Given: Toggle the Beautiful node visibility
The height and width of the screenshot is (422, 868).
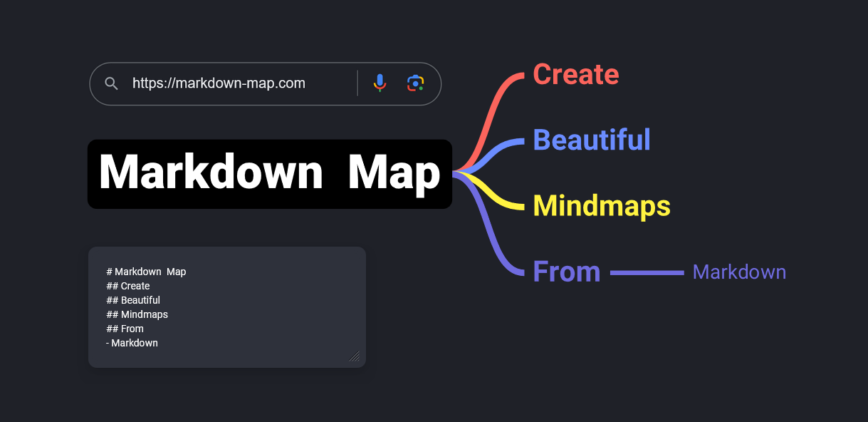Looking at the screenshot, I should 591,140.
